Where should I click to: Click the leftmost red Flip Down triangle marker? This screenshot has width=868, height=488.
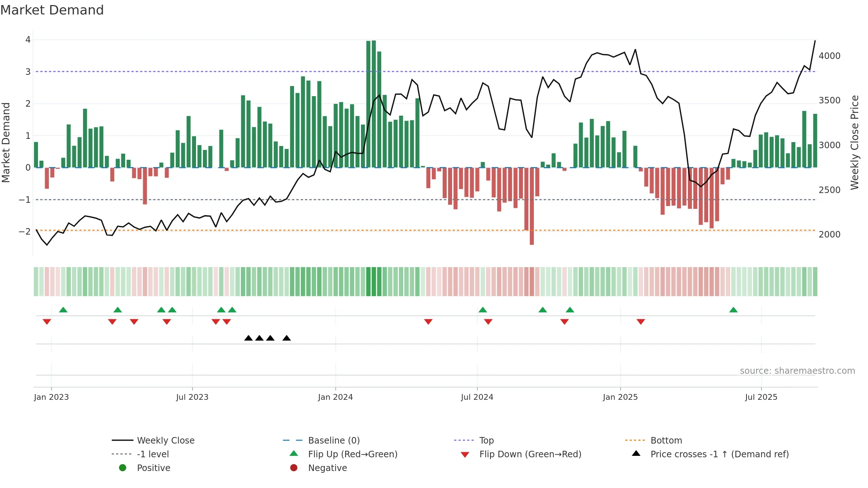[x=47, y=322]
